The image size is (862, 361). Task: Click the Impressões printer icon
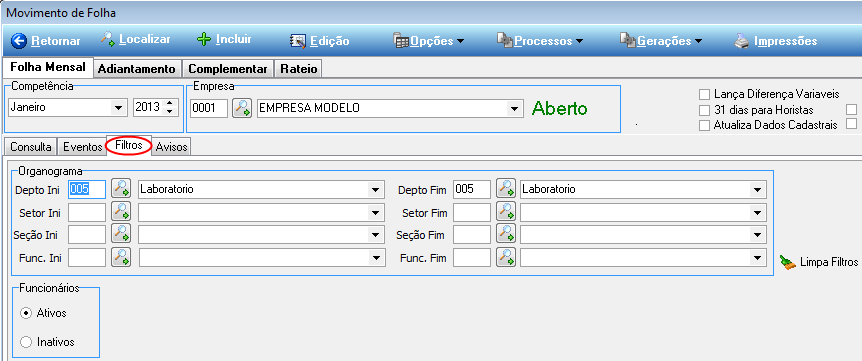click(742, 41)
